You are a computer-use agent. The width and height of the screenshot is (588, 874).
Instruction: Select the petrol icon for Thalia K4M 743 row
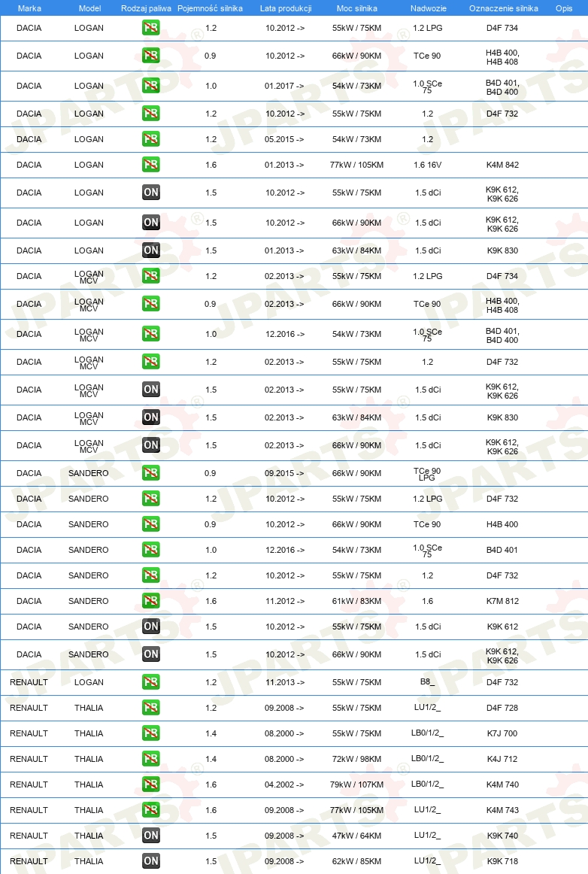coord(150,811)
